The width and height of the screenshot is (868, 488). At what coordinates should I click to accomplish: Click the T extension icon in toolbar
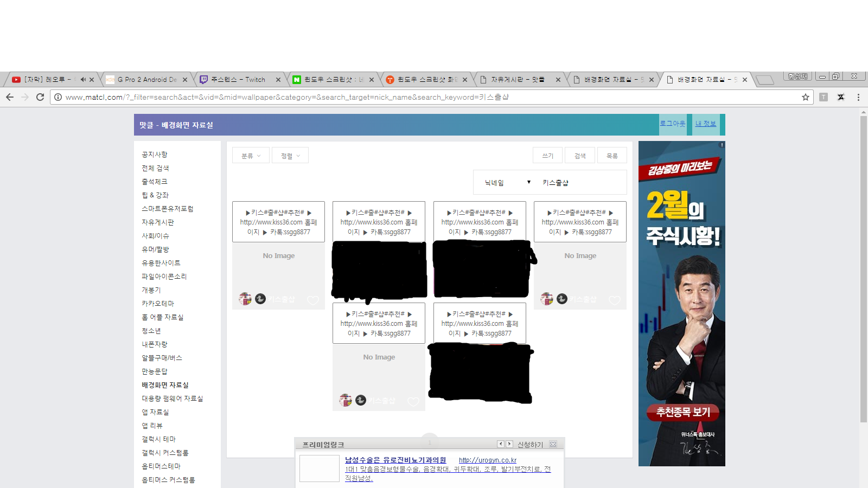click(x=824, y=97)
